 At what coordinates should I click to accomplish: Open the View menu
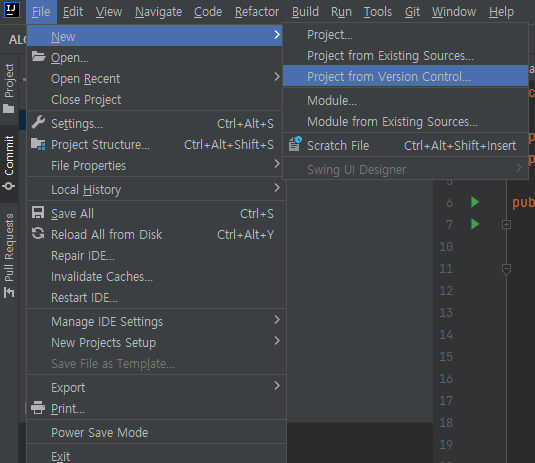click(x=109, y=12)
